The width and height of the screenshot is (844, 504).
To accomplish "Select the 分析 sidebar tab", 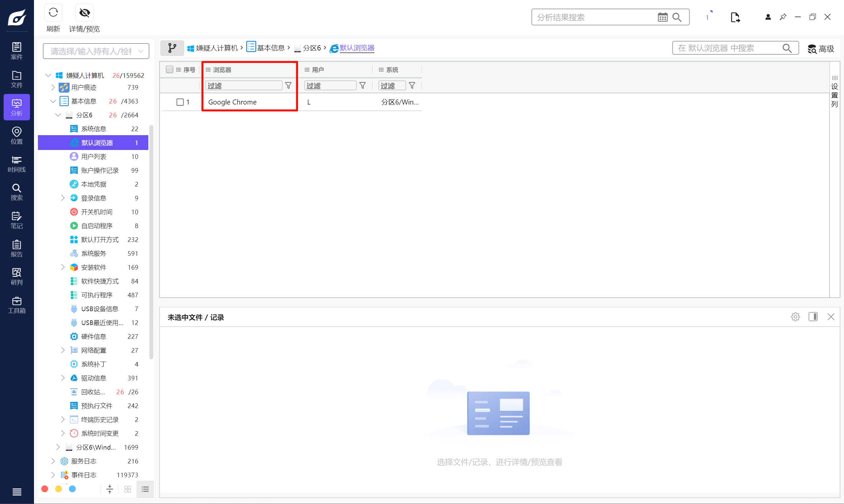I will point(16,107).
